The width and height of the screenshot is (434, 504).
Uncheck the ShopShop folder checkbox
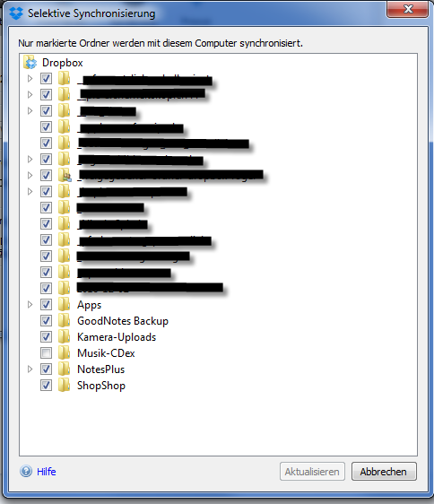(46, 385)
